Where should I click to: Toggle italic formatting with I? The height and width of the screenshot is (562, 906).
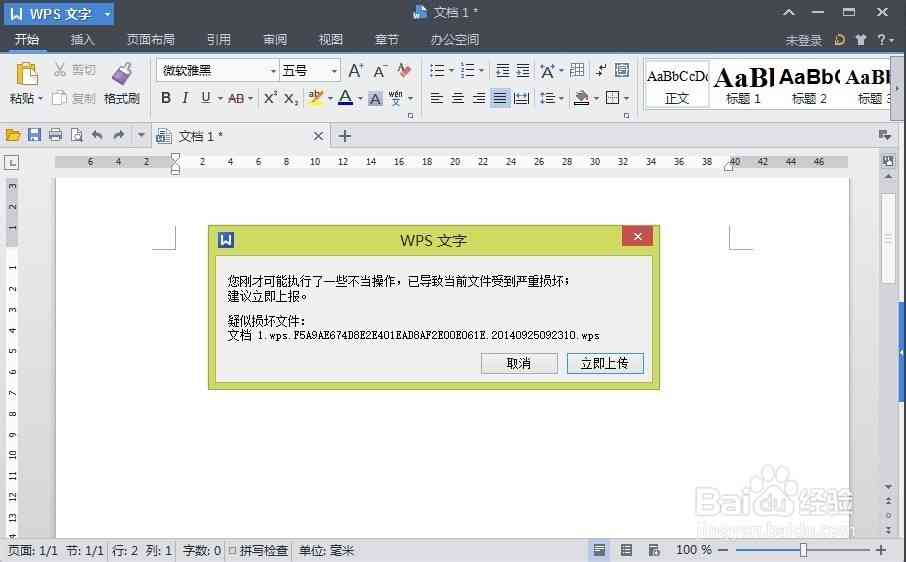(x=185, y=98)
